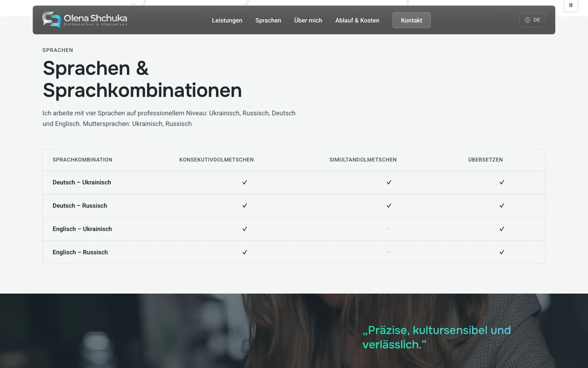Click Konsekutiv checkmark for Deutsch – Ukrainisch
The height and width of the screenshot is (368, 588).
[x=244, y=182]
